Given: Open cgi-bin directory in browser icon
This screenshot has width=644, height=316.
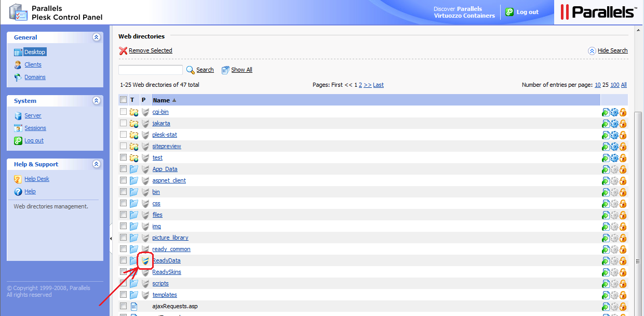Looking at the screenshot, I should [x=606, y=112].
